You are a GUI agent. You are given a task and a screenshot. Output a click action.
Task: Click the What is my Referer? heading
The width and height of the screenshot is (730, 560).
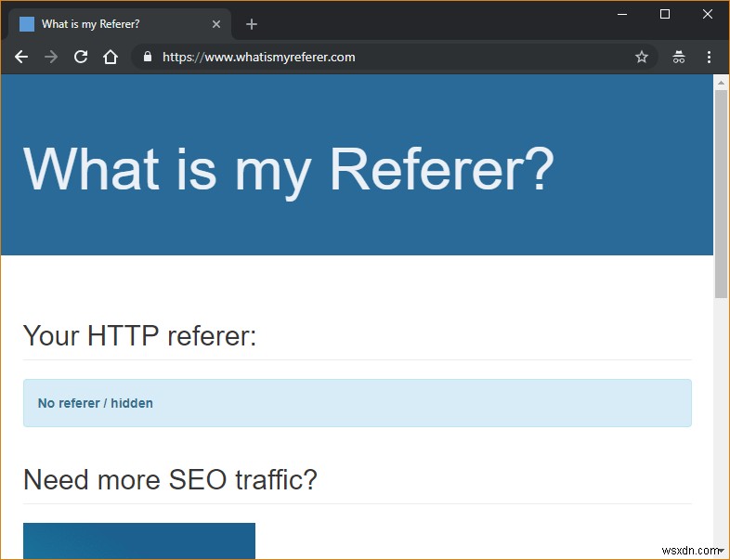point(289,168)
